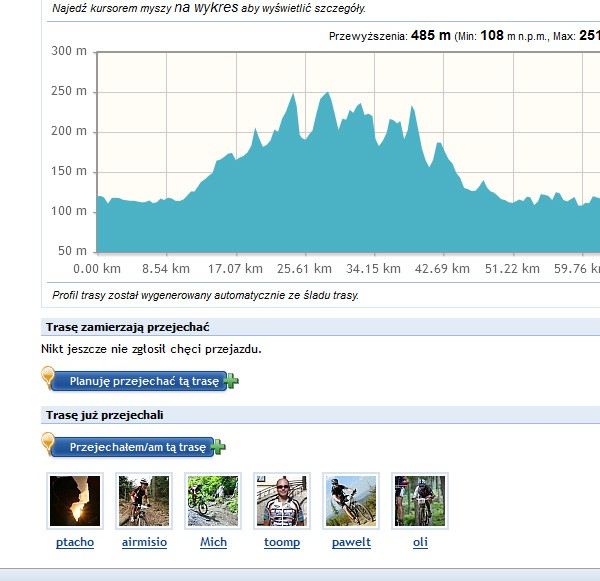Click the green plus icon on Przejechałem button
The height and width of the screenshot is (581, 600).
[218, 447]
